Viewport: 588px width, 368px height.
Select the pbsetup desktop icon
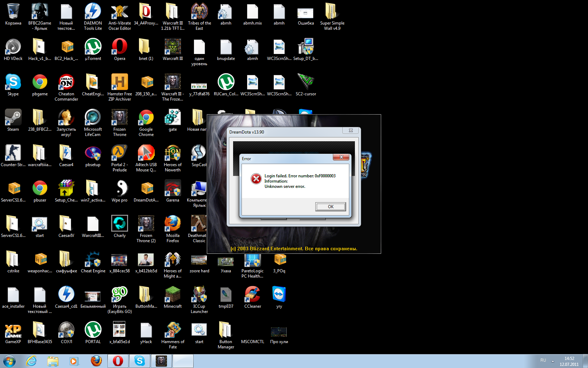(x=93, y=156)
